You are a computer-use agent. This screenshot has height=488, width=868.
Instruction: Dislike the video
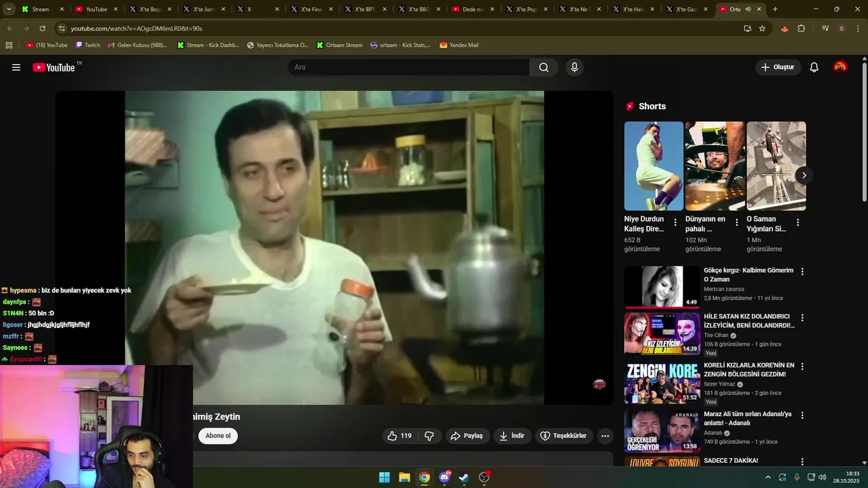point(429,436)
